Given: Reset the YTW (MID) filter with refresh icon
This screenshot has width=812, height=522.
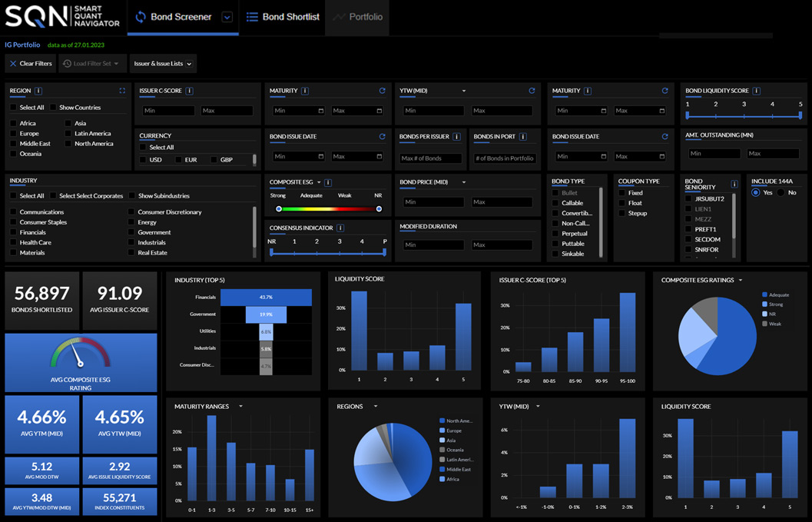Looking at the screenshot, I should (x=532, y=91).
